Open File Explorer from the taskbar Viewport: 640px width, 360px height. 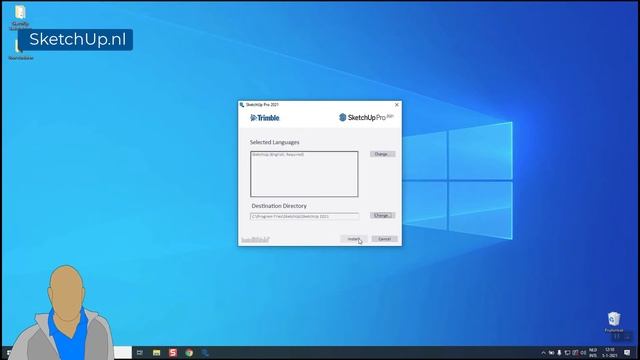point(156,353)
